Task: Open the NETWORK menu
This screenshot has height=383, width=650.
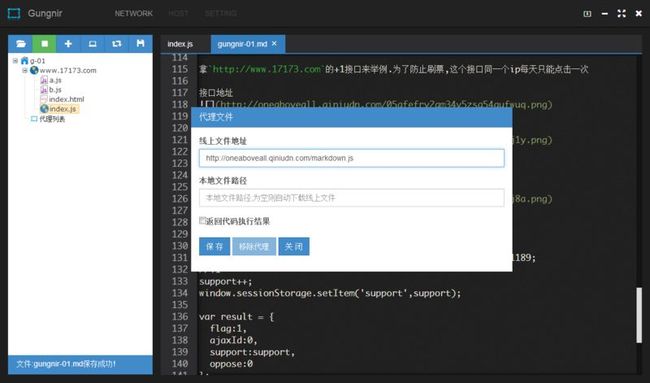Action: pyautogui.click(x=133, y=13)
